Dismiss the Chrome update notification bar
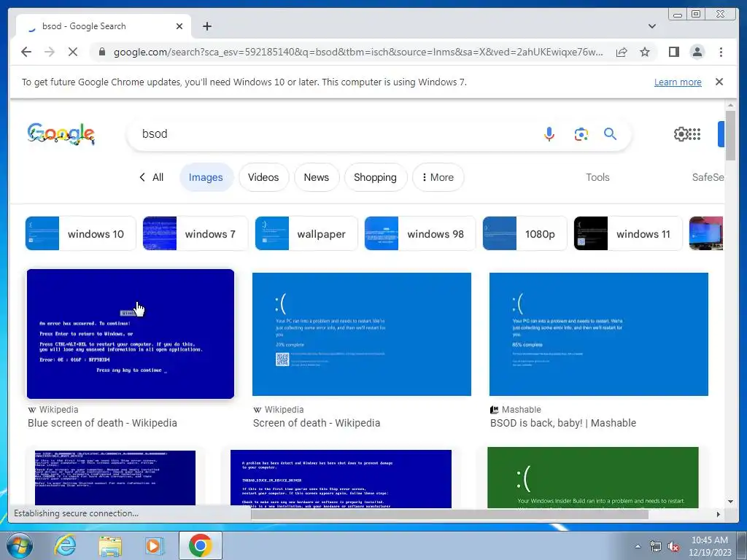This screenshot has width=747, height=560. (719, 82)
